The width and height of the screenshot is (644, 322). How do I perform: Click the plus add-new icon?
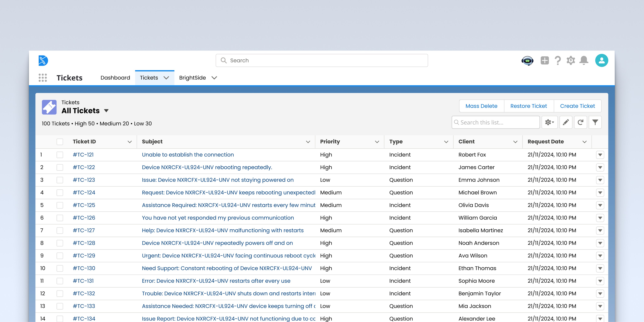pos(544,61)
